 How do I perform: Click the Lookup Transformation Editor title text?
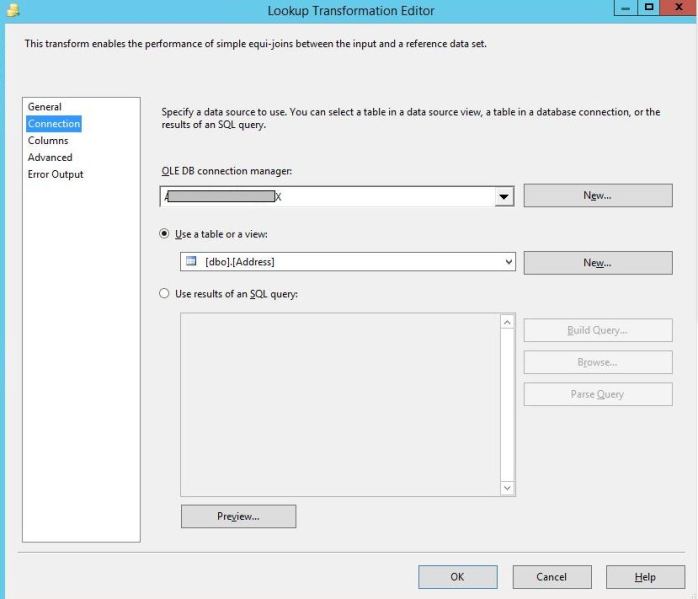click(351, 11)
